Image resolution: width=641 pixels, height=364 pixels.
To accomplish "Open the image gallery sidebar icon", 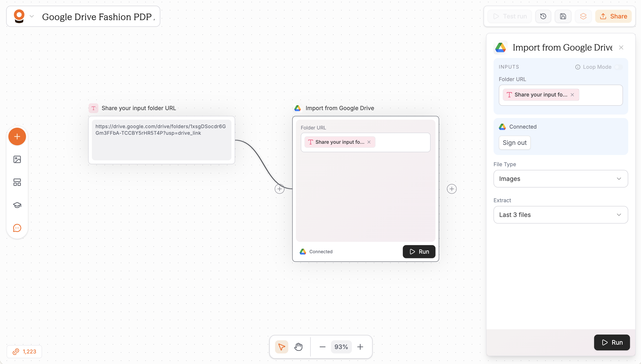I will pos(17,159).
